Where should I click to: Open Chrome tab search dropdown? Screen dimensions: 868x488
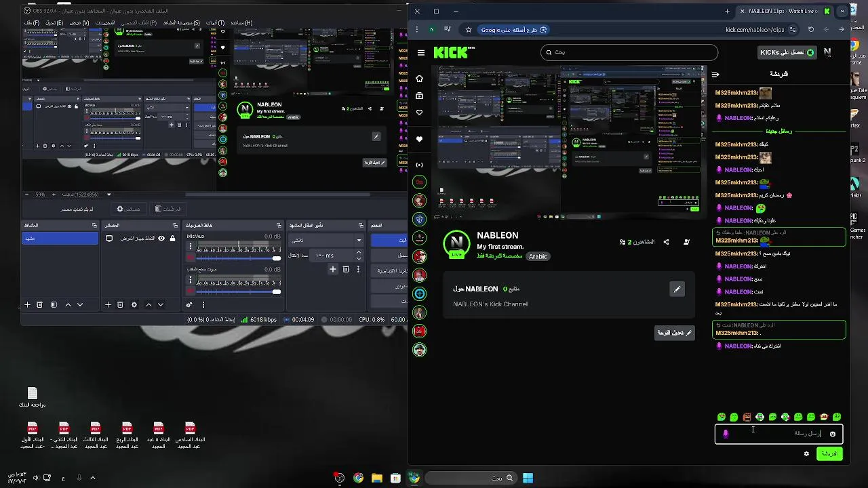click(842, 11)
